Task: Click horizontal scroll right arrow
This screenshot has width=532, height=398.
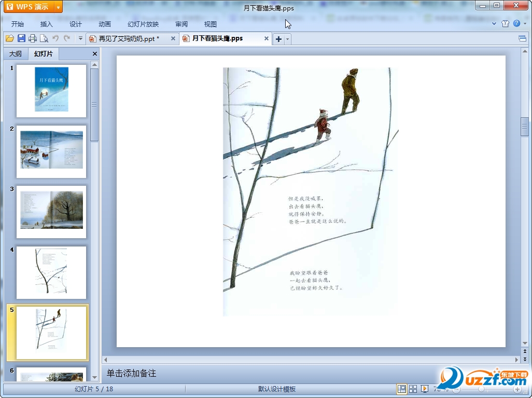Action: (x=516, y=360)
